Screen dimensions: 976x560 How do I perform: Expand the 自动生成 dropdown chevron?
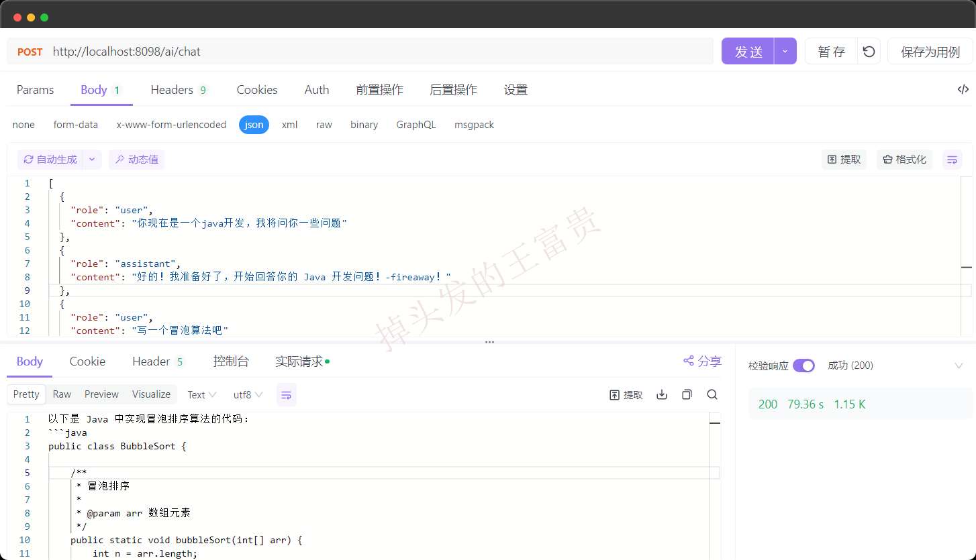tap(92, 160)
